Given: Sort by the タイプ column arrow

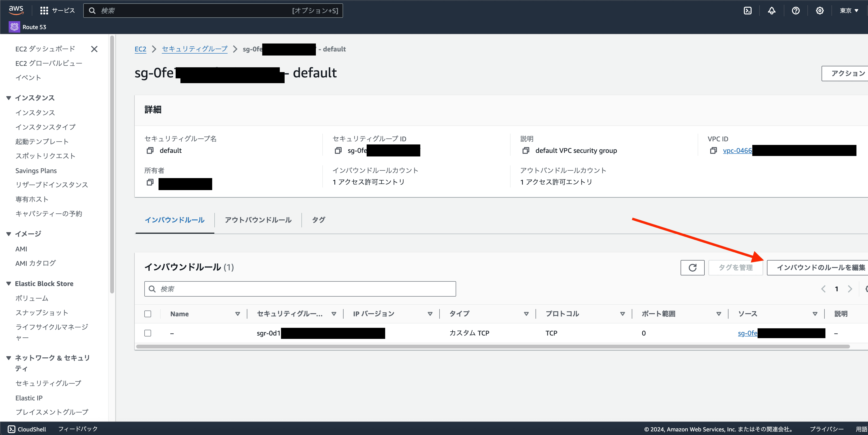Looking at the screenshot, I should tap(526, 314).
